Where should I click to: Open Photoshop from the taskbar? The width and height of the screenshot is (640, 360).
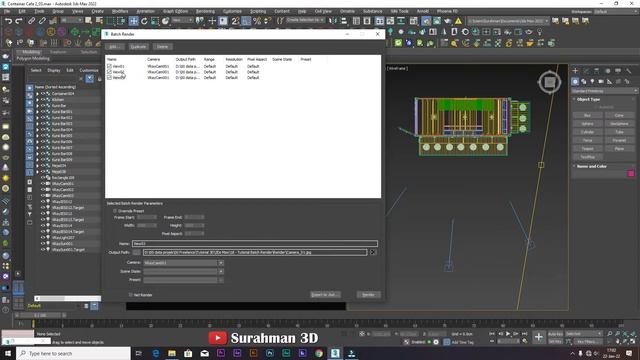click(x=270, y=353)
